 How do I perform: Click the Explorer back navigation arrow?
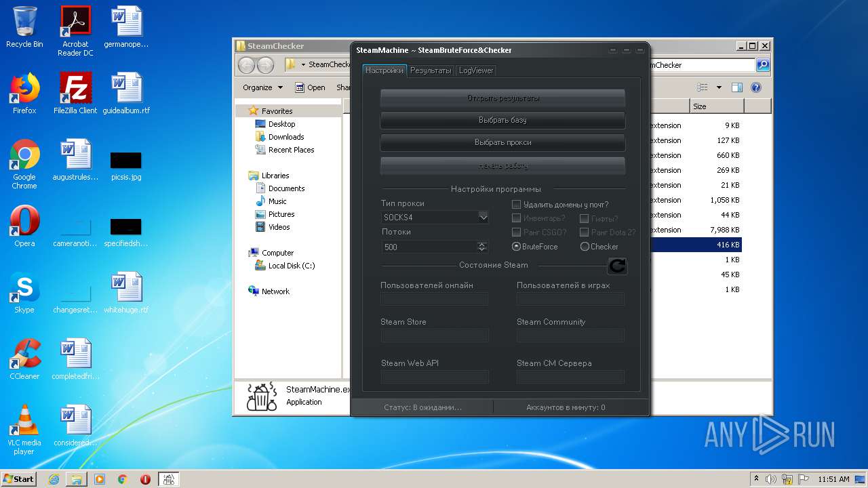(247, 65)
